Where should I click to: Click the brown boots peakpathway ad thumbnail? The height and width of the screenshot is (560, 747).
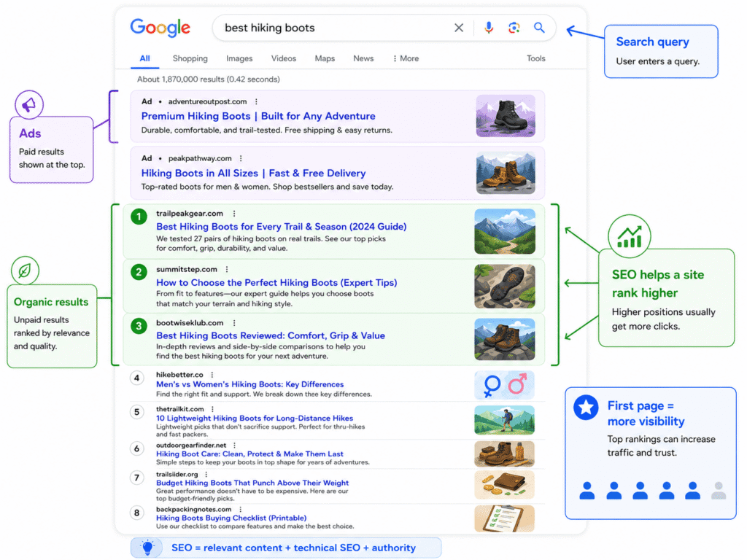tap(506, 173)
